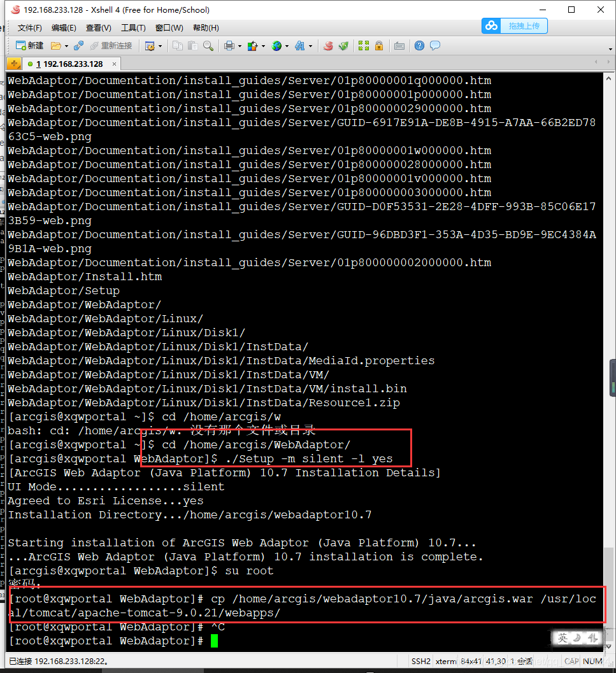Click the 新建 new session button
Viewport: 616px width, 673px height.
click(29, 45)
